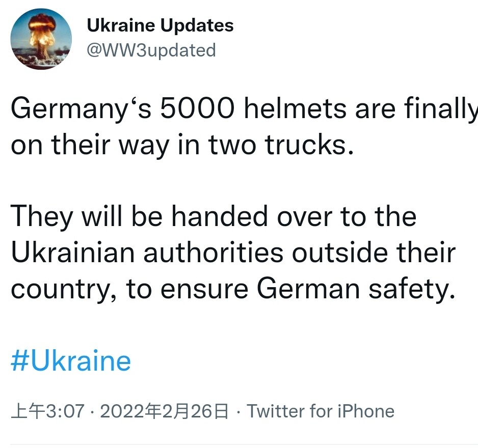The width and height of the screenshot is (478, 448).
Task: Click the line "on their way in two trucks"
Action: tap(182, 145)
